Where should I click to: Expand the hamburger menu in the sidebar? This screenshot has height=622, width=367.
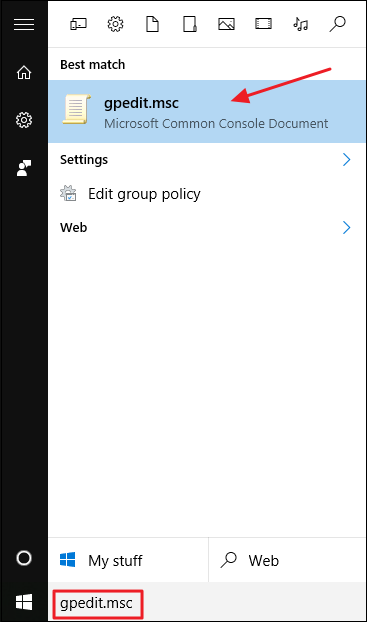(x=24, y=25)
